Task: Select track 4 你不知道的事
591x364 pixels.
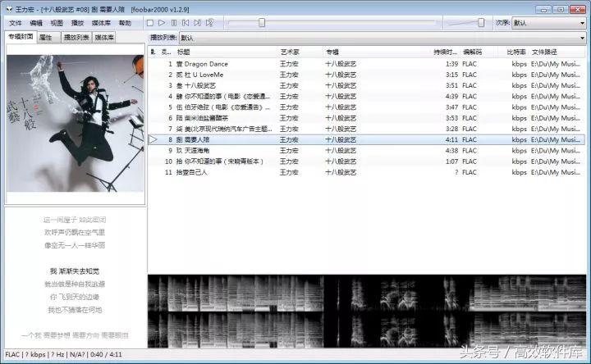Action: 366,97
